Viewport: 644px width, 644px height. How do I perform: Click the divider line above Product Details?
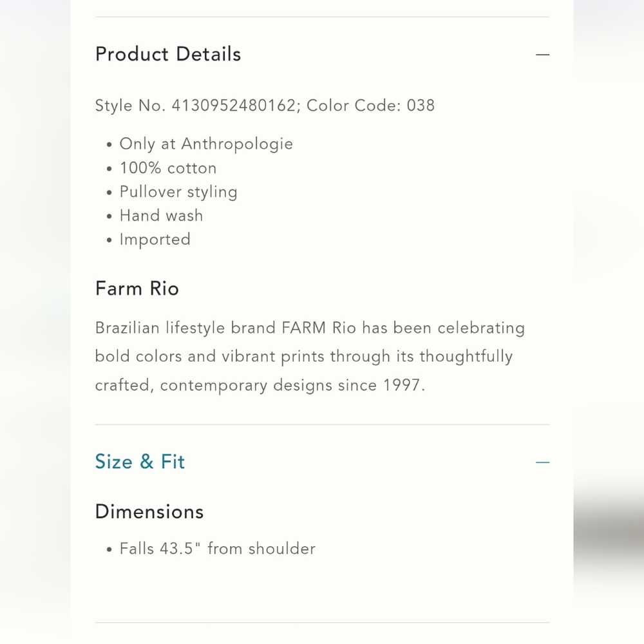click(323, 17)
